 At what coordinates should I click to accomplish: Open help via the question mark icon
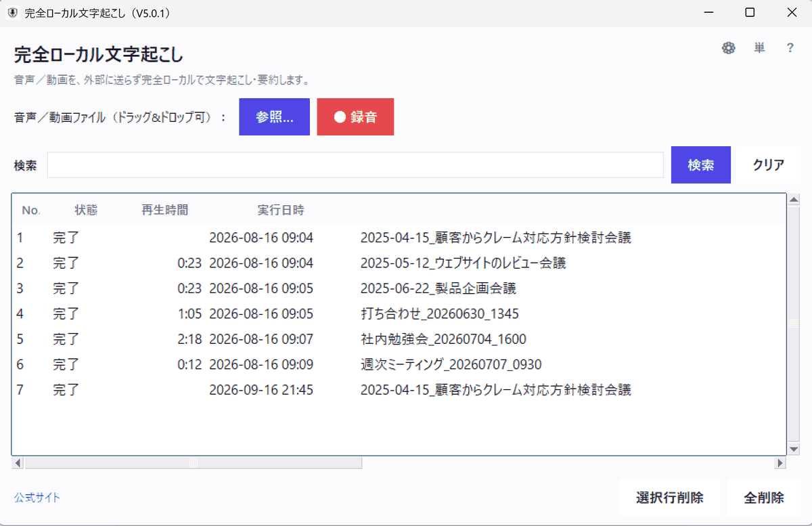[790, 48]
